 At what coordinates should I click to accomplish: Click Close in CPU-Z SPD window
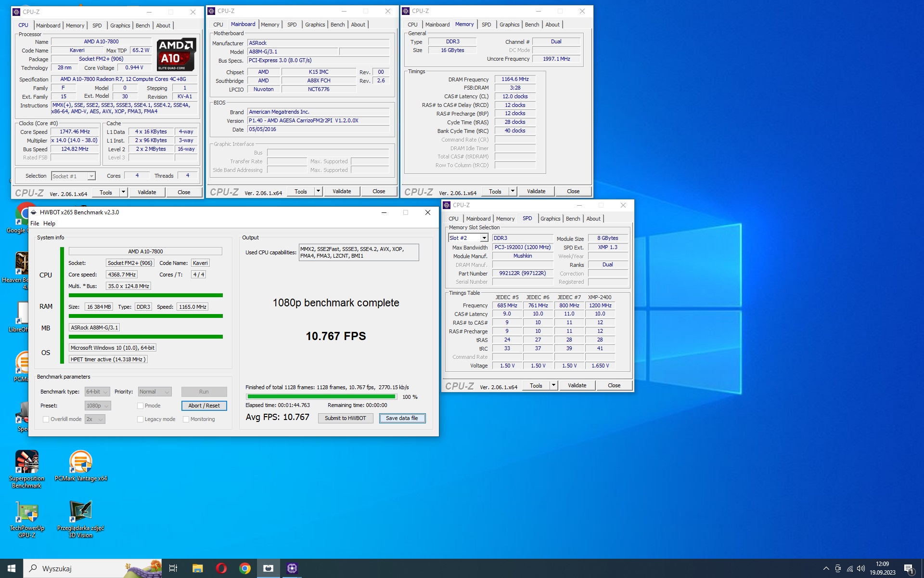tap(614, 385)
